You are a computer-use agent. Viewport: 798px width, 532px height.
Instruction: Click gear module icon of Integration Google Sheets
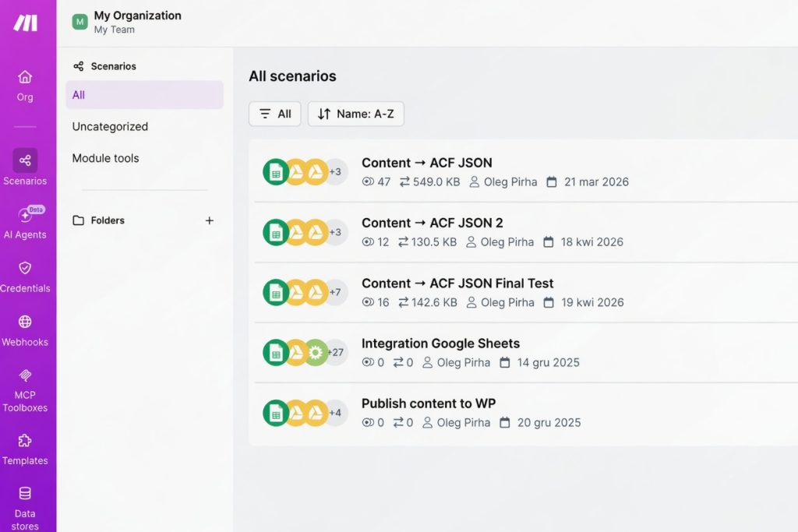tap(316, 353)
